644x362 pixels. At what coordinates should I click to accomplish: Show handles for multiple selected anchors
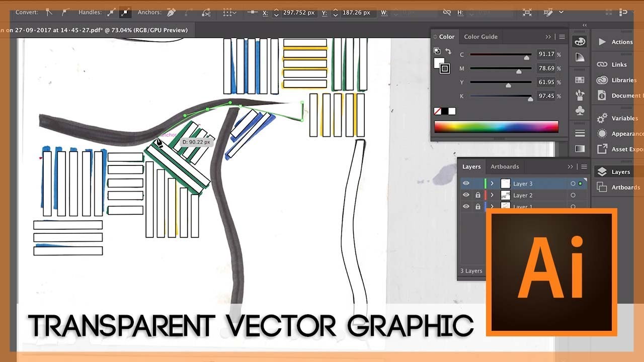click(112, 12)
